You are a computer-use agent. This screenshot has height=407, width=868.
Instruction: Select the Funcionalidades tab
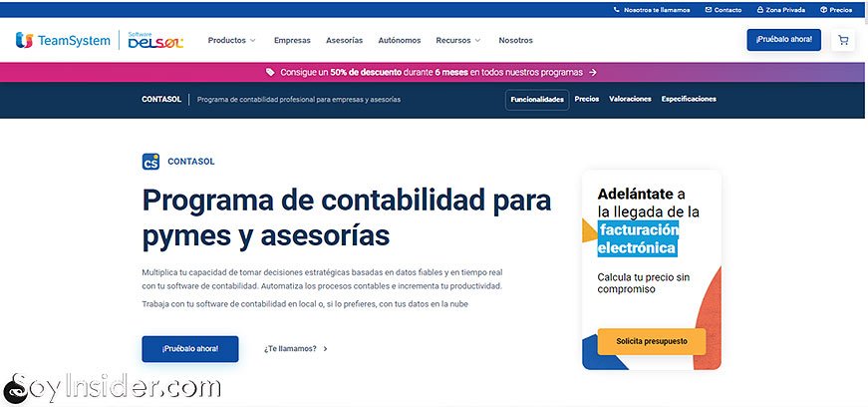(x=537, y=100)
